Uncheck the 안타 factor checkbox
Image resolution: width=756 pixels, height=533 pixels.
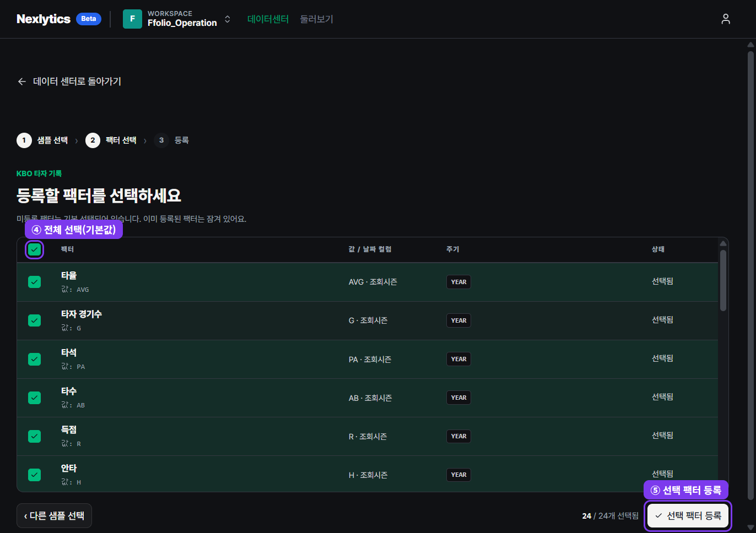pyautogui.click(x=34, y=475)
